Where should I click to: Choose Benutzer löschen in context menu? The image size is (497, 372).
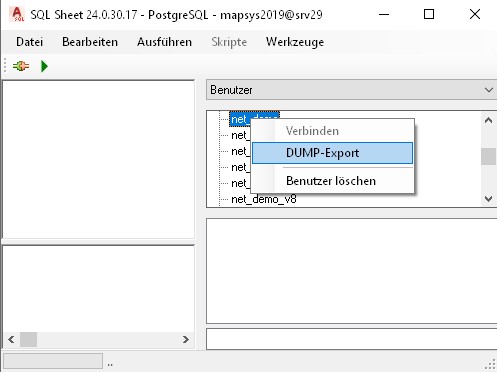pyautogui.click(x=332, y=181)
